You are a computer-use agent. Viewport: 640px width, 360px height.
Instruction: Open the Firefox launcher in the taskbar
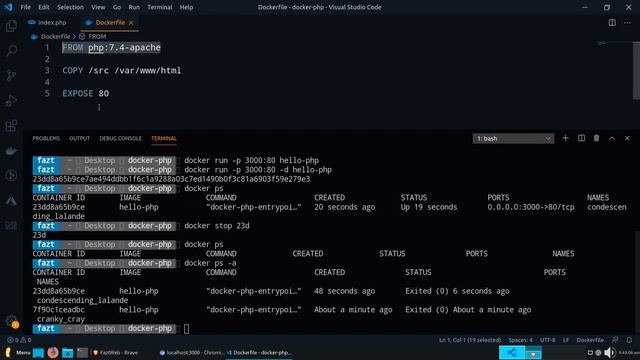coord(53,352)
